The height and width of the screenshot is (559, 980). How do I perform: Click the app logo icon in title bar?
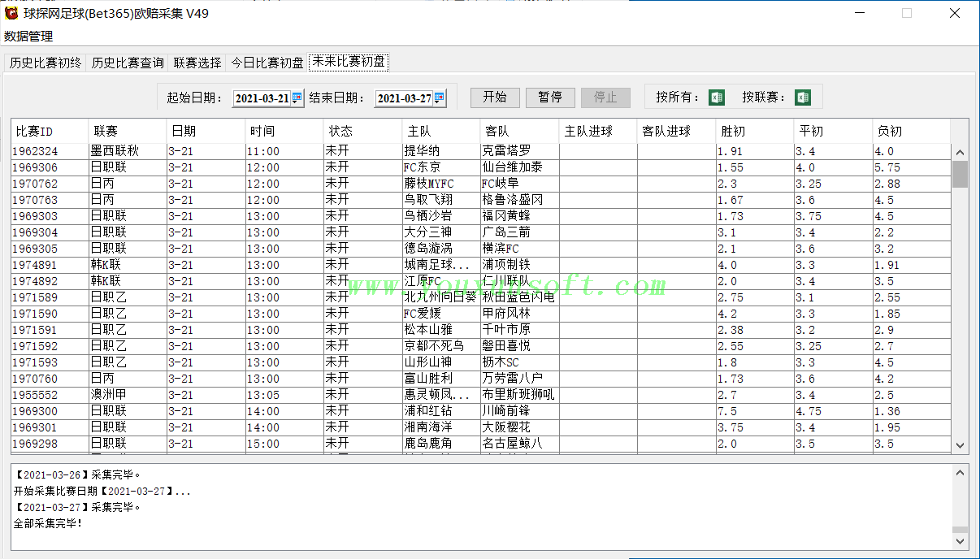11,13
